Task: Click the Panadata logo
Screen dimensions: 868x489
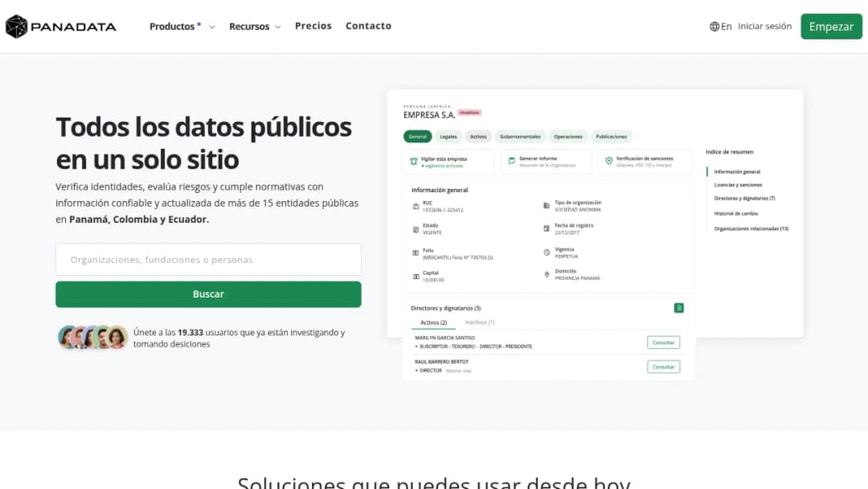Action: (x=61, y=26)
